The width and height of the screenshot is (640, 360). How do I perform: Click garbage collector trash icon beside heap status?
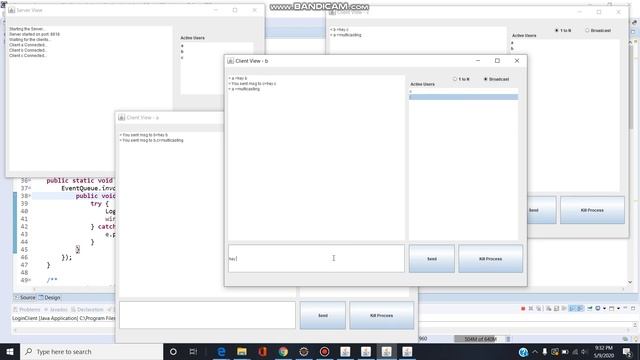point(508,339)
